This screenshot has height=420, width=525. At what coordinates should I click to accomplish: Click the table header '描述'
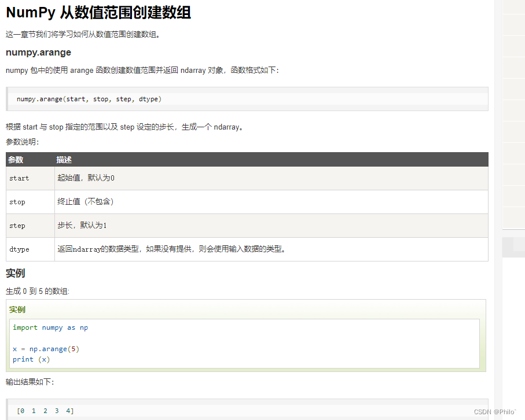coord(64,160)
